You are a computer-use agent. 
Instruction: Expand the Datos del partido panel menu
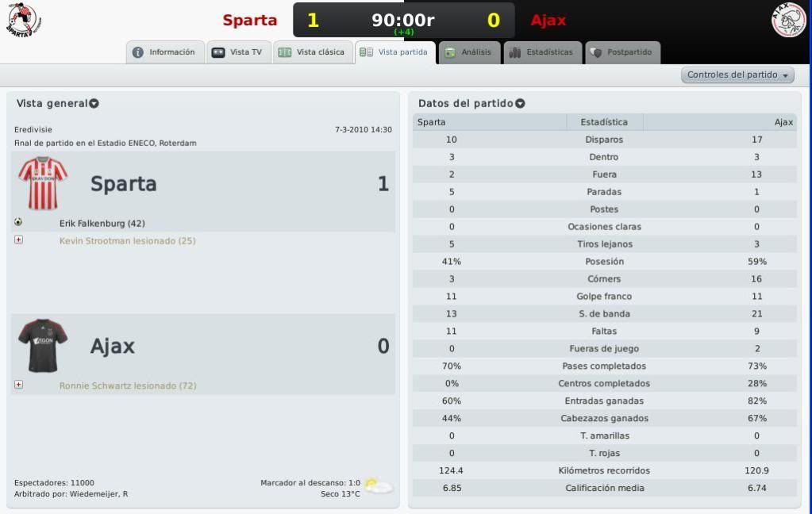click(520, 104)
